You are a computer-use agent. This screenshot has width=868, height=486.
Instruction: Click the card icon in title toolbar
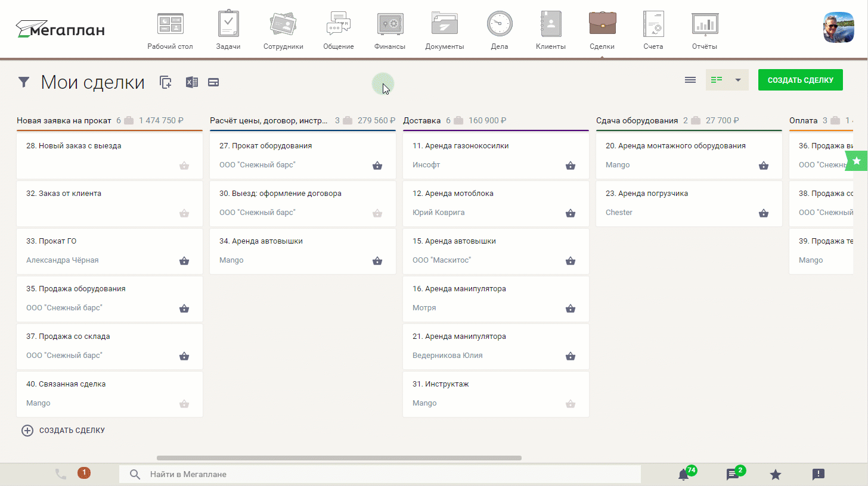click(213, 82)
